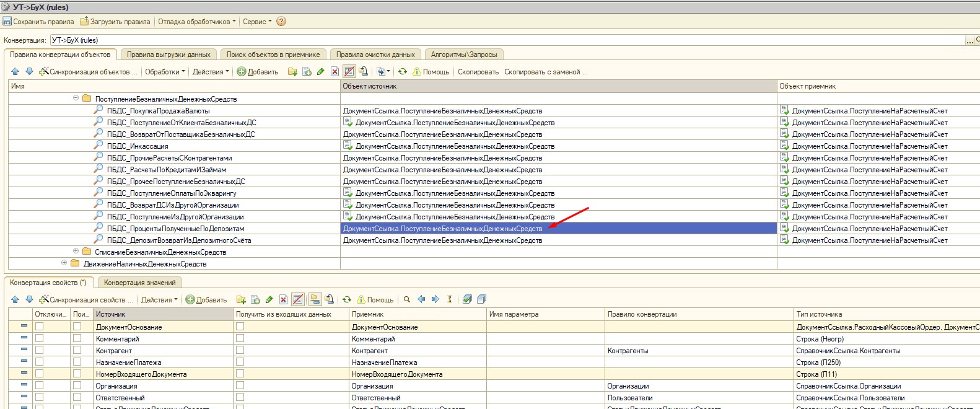Toggle search checkbox for Организация row
980x409 pixels.
77,385
